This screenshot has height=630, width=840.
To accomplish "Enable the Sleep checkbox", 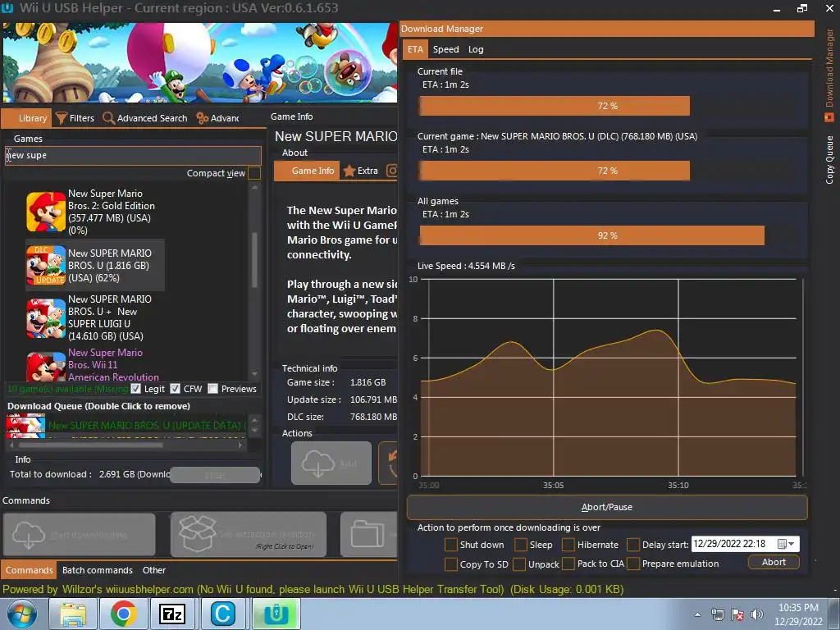I will [521, 545].
